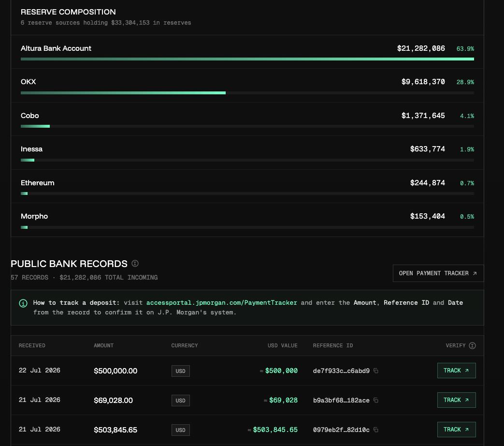Image resolution: width=504 pixels, height=446 pixels.
Task: Click reference text b9a3bf68…182ace
Action: click(x=341, y=401)
